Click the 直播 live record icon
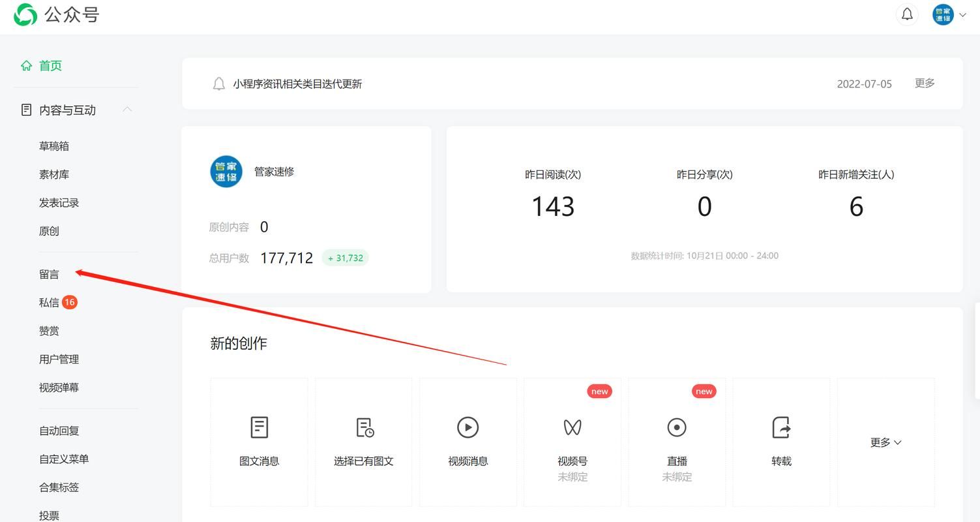980x522 pixels. tap(677, 427)
